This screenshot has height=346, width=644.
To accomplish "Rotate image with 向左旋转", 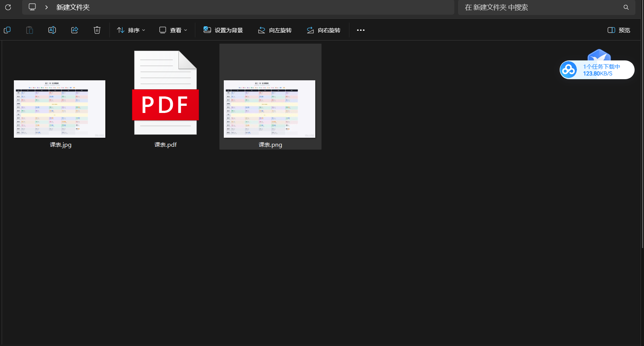I will (x=275, y=30).
